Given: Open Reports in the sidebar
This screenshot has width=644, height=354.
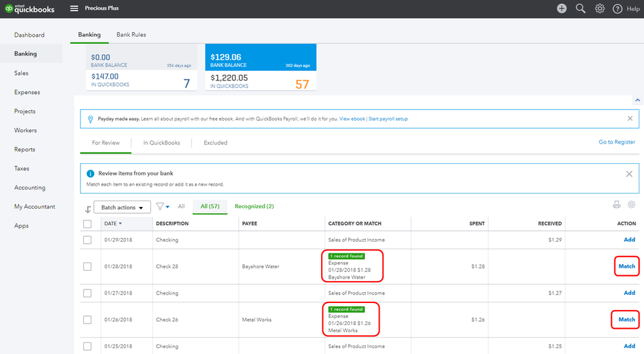Looking at the screenshot, I should 24,150.
